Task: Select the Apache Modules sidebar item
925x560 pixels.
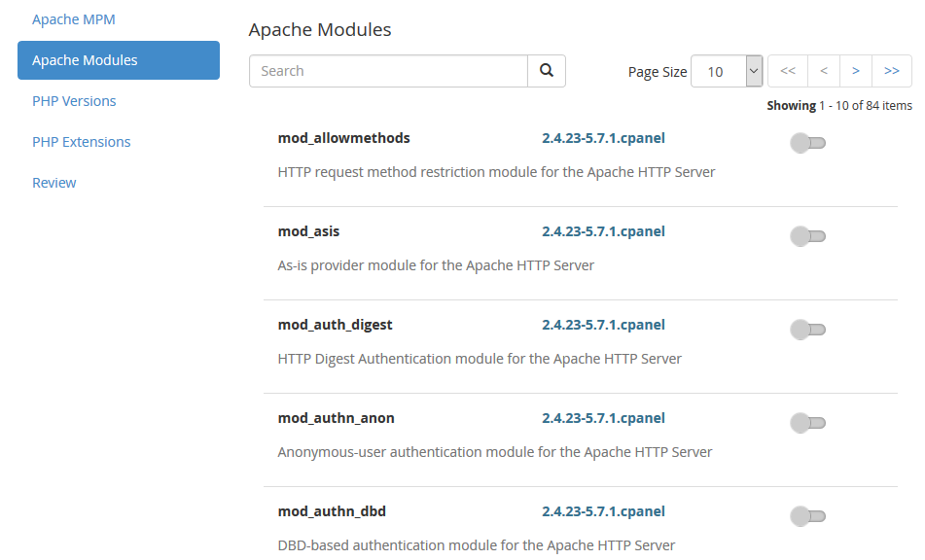Action: (119, 60)
